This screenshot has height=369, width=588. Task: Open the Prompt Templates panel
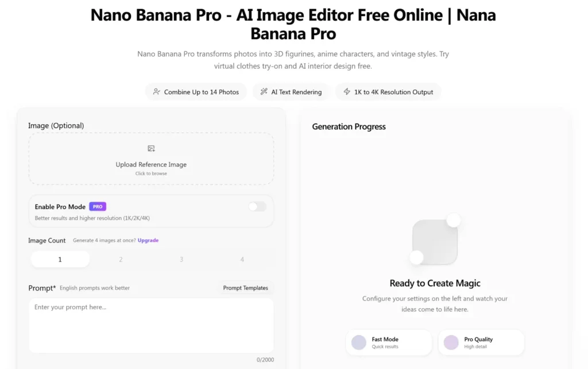click(246, 288)
